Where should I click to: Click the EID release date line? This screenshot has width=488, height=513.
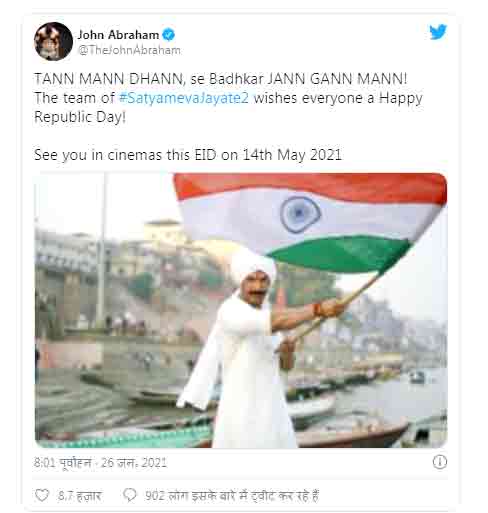(x=188, y=155)
